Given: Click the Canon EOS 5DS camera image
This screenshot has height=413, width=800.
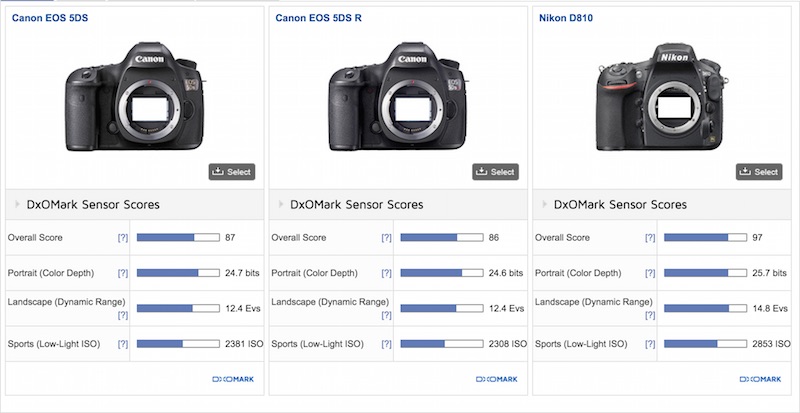Looking at the screenshot, I should click(135, 96).
